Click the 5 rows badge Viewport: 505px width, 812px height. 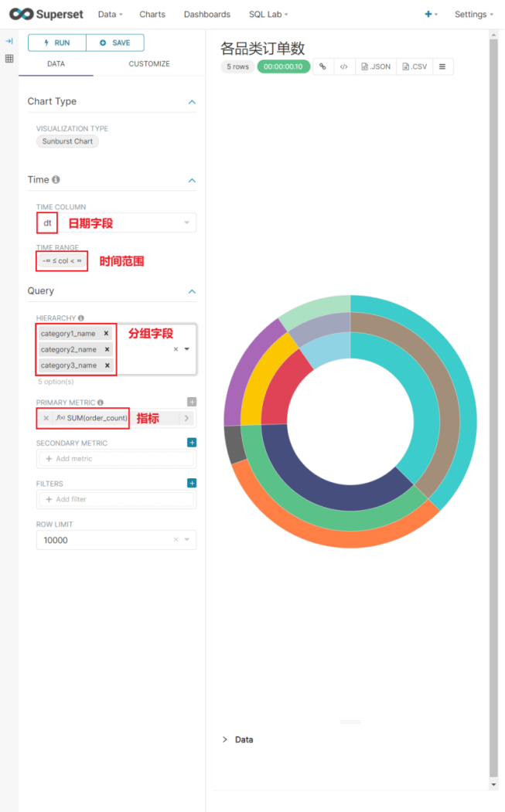point(237,66)
